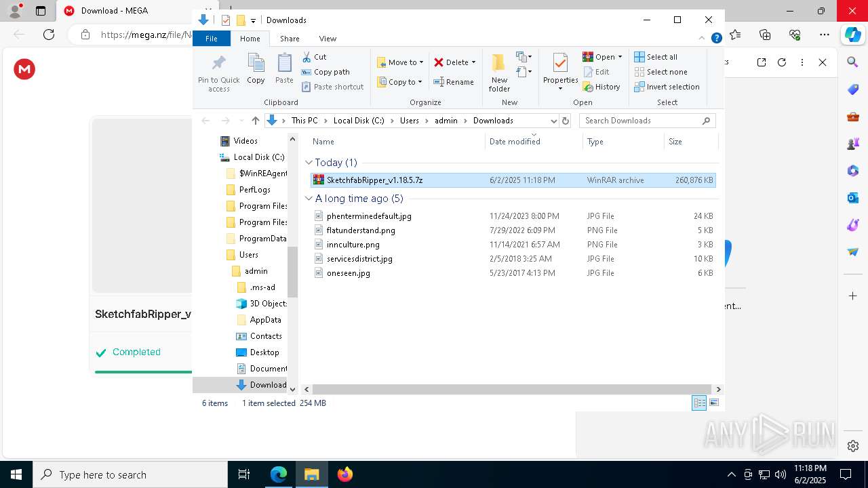Viewport: 868px width, 488px height.
Task: Open the Open button dropdown arrow
Action: (620, 57)
